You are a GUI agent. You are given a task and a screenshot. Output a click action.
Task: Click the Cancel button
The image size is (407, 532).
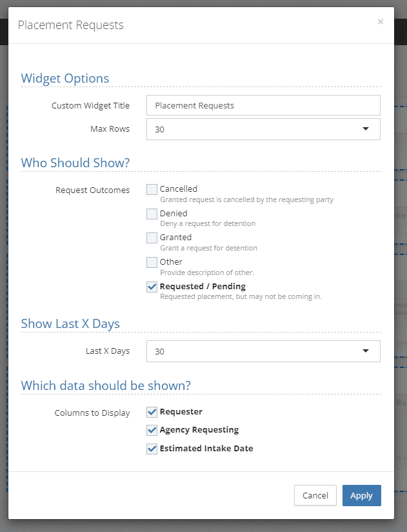315,495
